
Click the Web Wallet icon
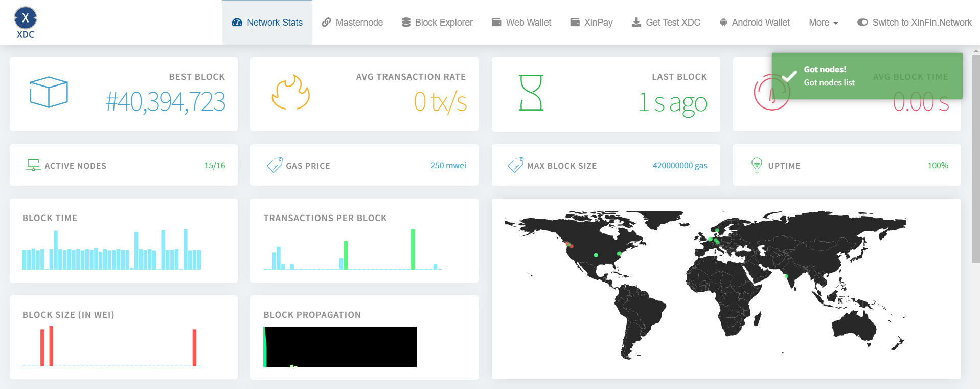click(496, 23)
